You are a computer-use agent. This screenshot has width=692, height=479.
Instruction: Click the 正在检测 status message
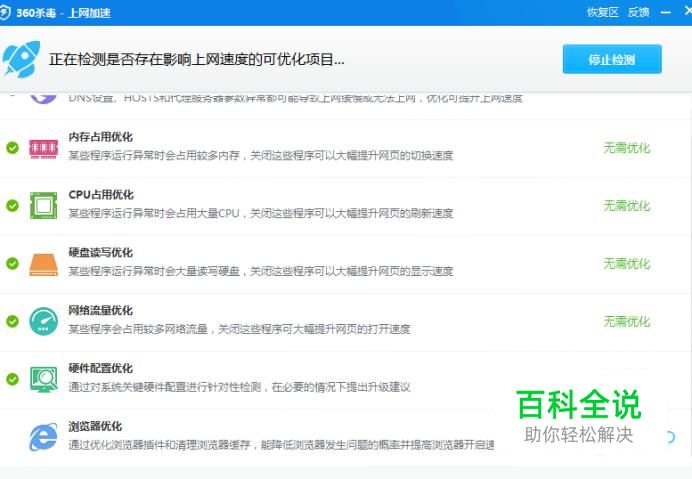pyautogui.click(x=197, y=59)
